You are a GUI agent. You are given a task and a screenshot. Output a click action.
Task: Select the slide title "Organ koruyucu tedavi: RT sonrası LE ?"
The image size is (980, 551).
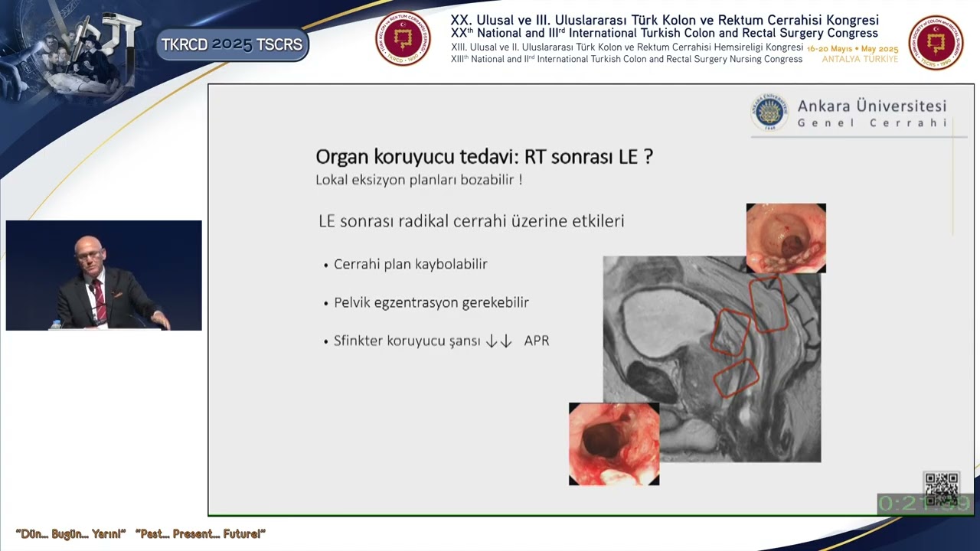tap(484, 157)
